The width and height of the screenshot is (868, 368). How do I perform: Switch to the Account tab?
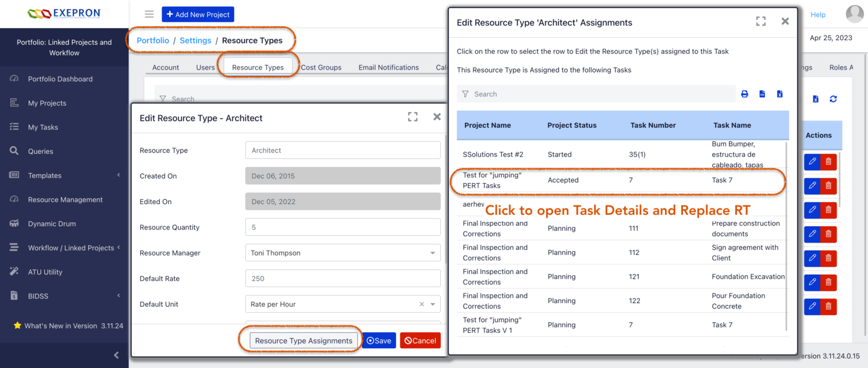[x=166, y=67]
